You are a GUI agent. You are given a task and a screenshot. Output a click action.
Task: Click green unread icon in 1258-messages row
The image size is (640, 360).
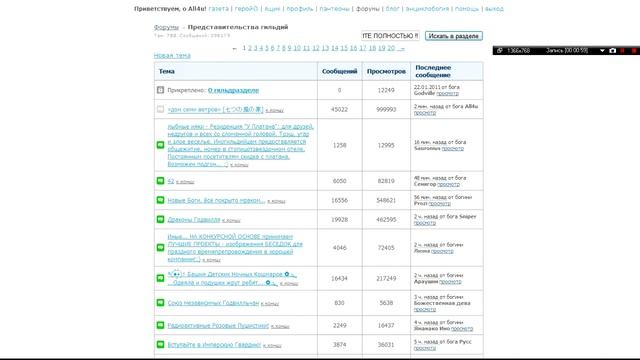[x=160, y=145]
